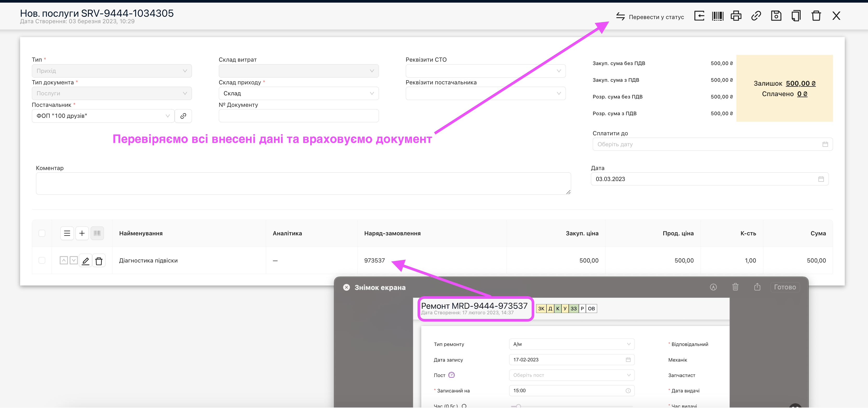Click the barcode icon in top toolbar
The width and height of the screenshot is (868, 408).
(717, 16)
